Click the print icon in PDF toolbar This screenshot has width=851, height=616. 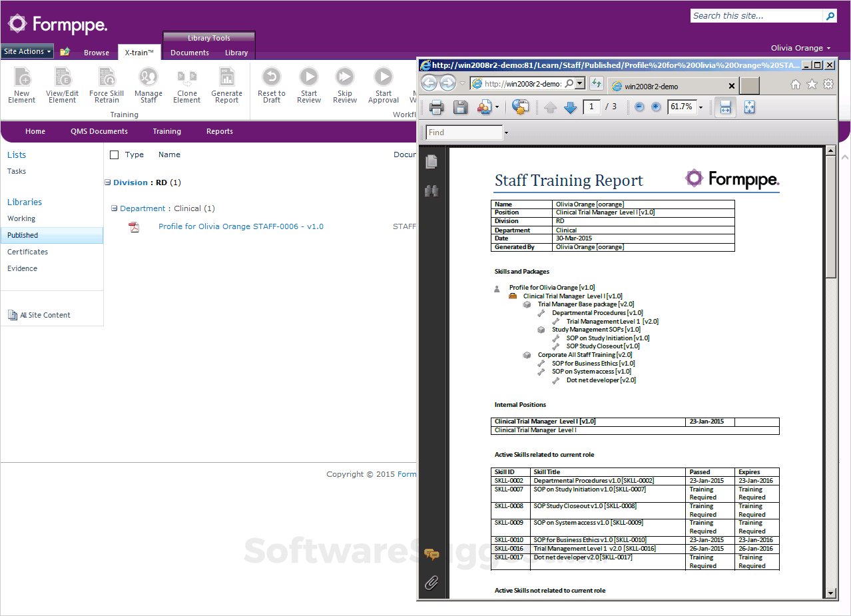pos(436,107)
